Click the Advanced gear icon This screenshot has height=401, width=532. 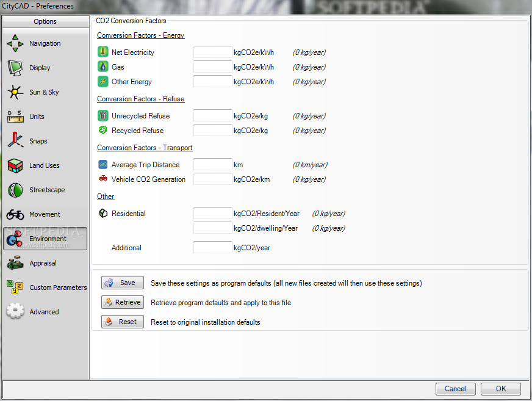tap(15, 311)
